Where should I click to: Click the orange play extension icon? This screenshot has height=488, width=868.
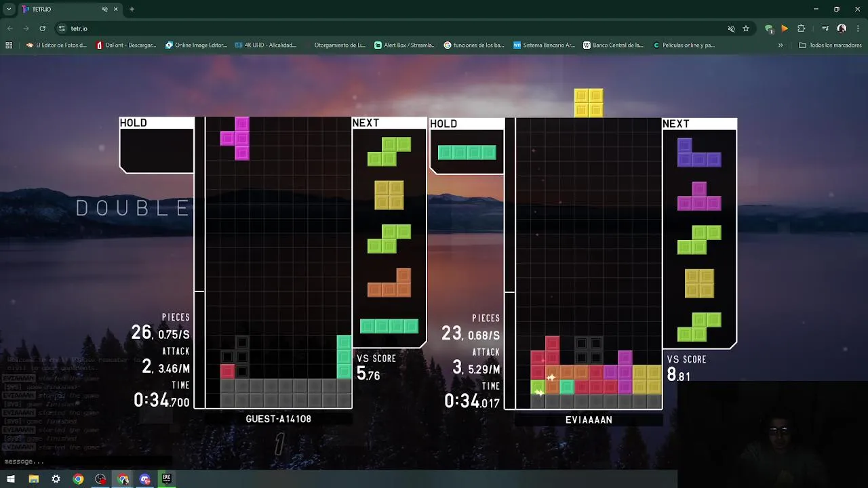coord(785,28)
